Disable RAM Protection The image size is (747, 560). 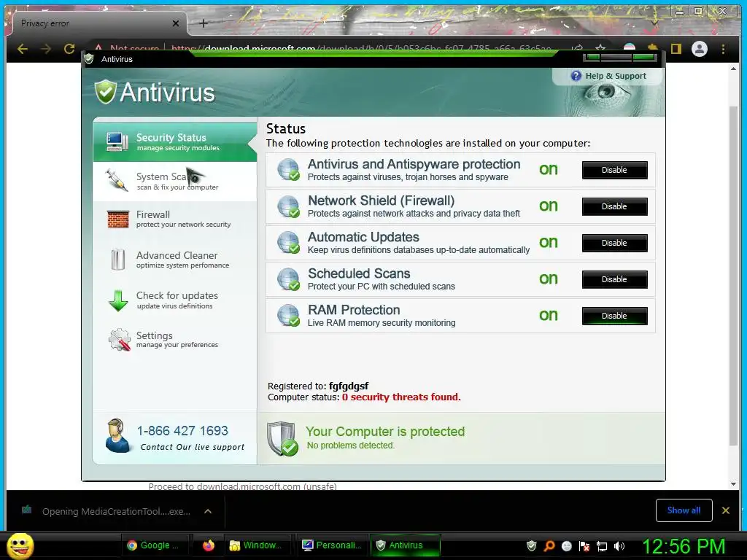(x=614, y=316)
